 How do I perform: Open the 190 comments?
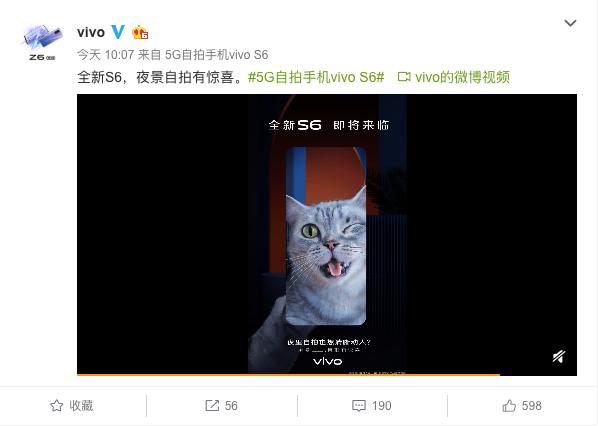click(382, 405)
